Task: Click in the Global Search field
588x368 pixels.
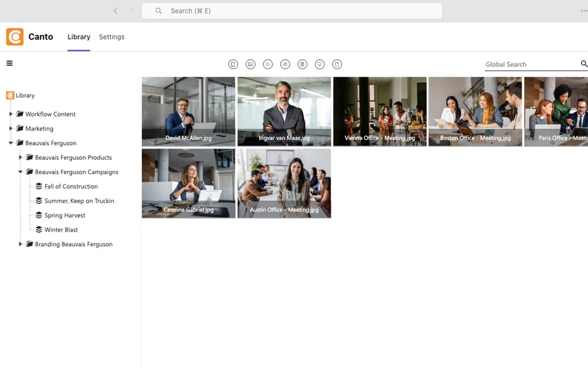Action: click(532, 64)
